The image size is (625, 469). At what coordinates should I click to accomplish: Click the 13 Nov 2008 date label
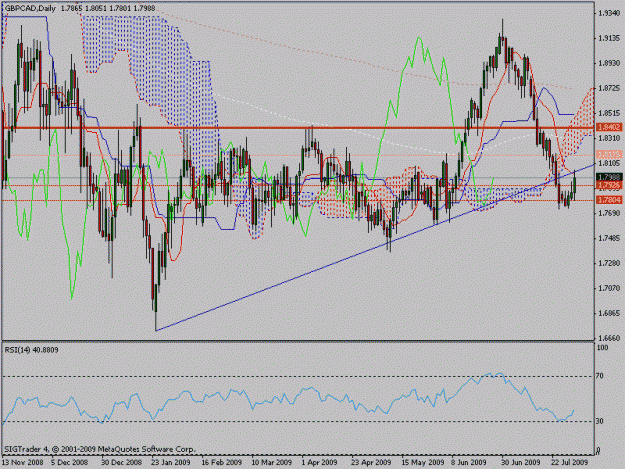click(22, 463)
